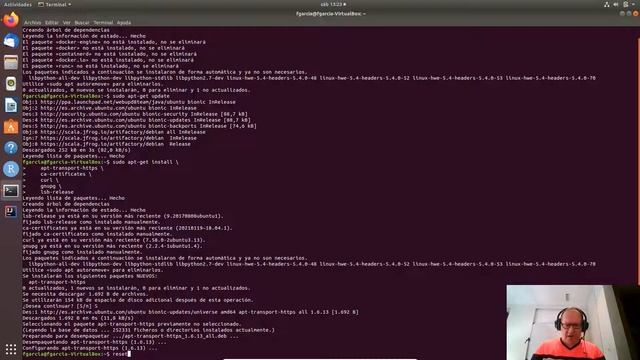Open the Ayuda menu
The image size is (640, 360).
[124, 22]
